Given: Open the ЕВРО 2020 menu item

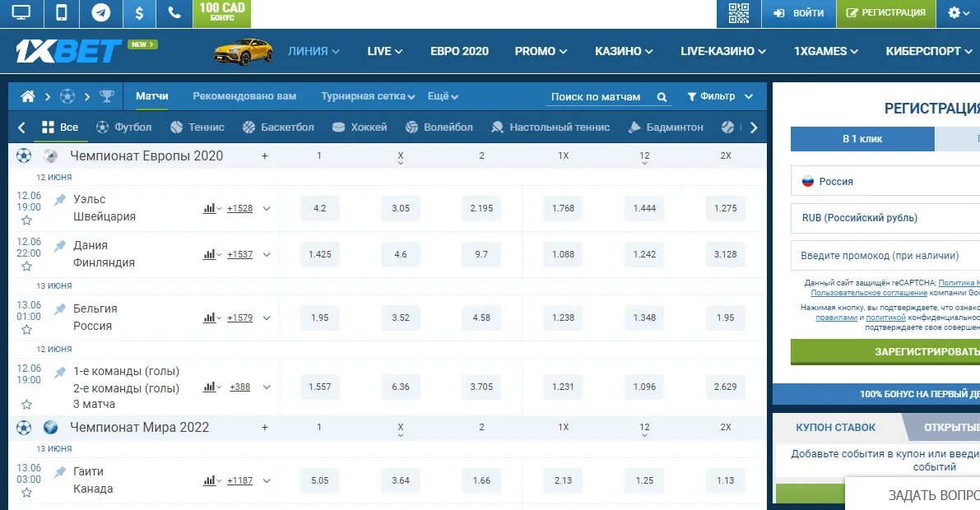Looking at the screenshot, I should tap(459, 51).
